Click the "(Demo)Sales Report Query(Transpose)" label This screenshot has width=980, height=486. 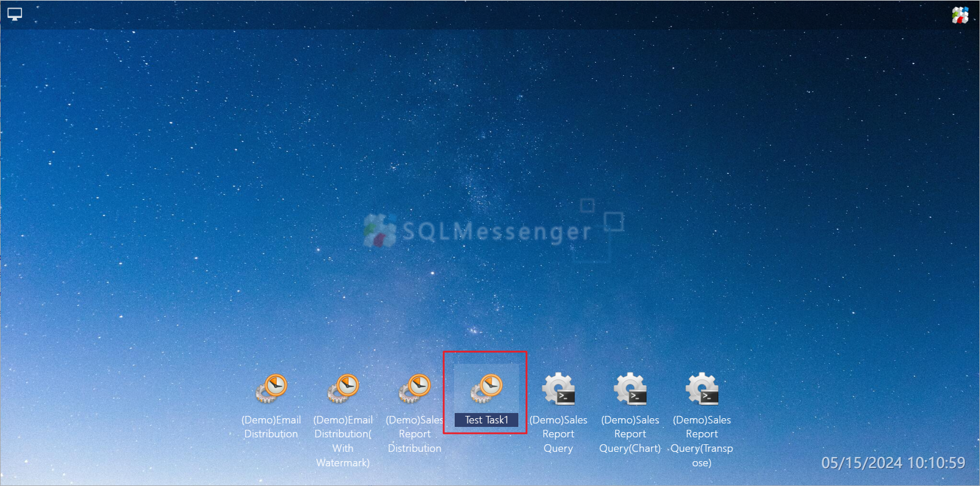click(x=702, y=441)
